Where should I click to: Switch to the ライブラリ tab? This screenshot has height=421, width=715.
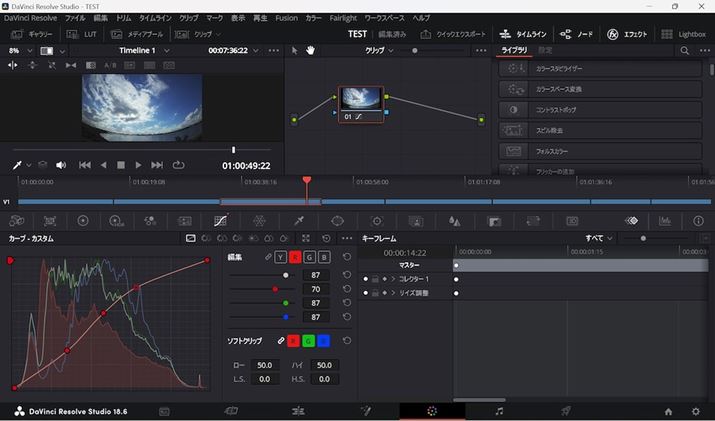(514, 50)
